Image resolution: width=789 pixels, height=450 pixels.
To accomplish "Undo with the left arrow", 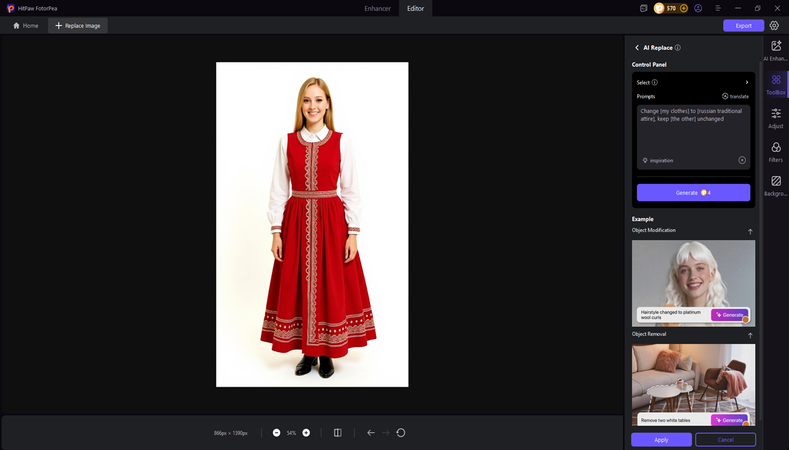I will [x=371, y=433].
